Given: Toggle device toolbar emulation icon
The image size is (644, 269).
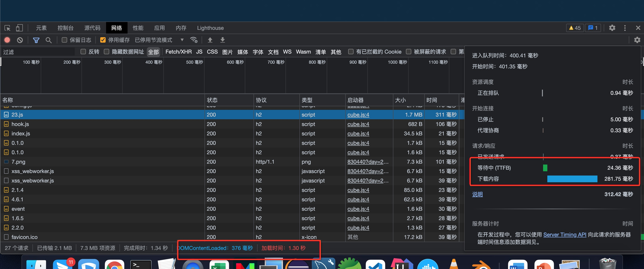Looking at the screenshot, I should click(x=19, y=28).
